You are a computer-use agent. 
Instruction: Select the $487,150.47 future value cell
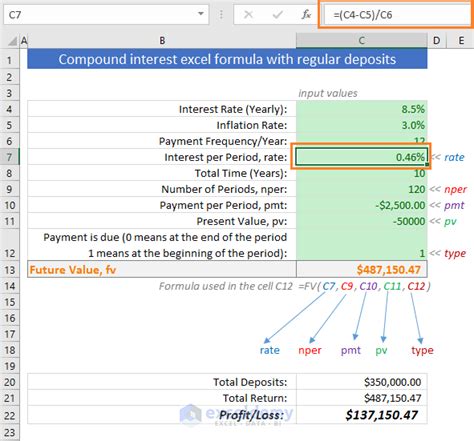tap(362, 269)
